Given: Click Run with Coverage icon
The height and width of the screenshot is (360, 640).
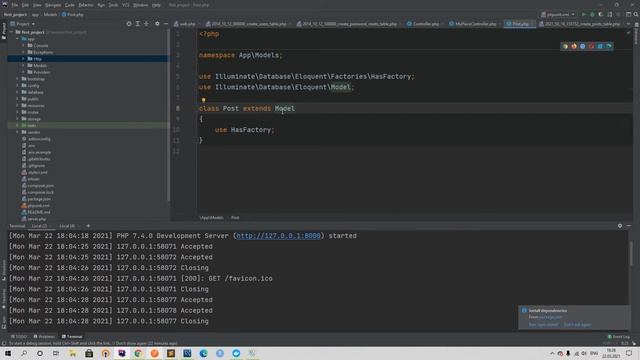Looking at the screenshot, I should point(601,14).
